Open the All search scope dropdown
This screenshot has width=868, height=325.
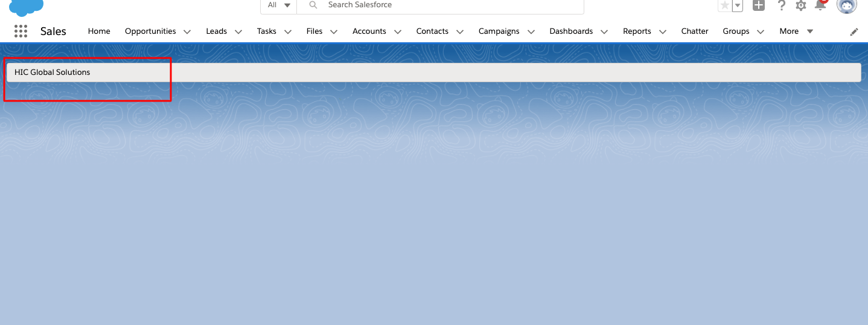279,5
